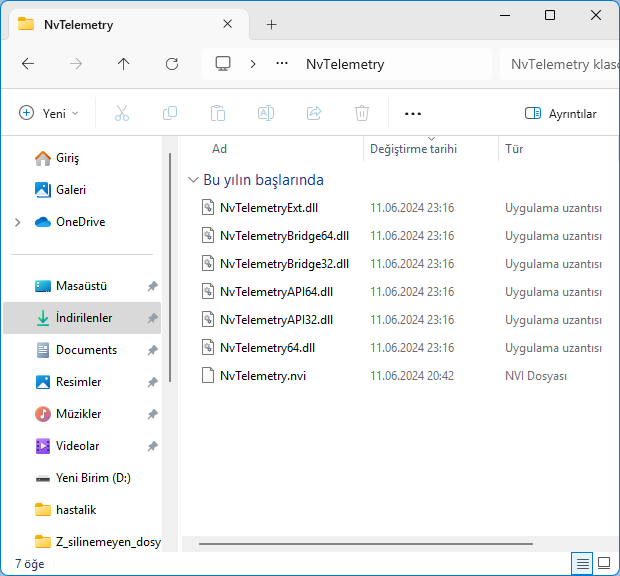Minimize the File Explorer window

[x=505, y=15]
